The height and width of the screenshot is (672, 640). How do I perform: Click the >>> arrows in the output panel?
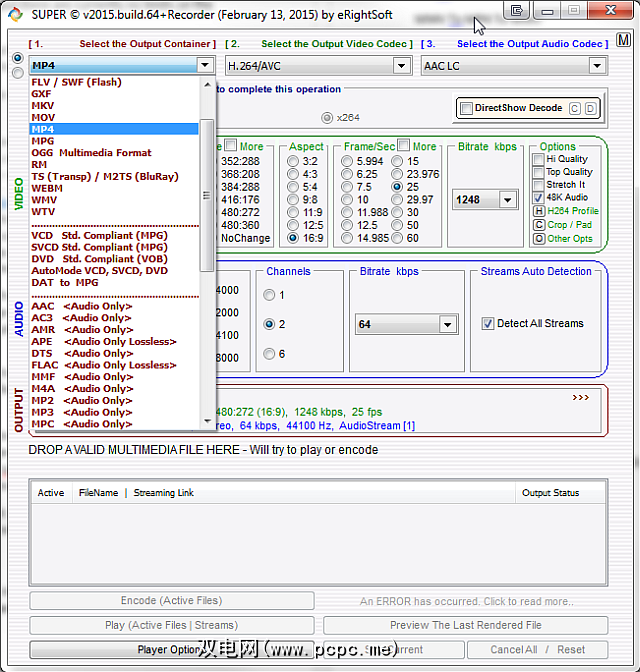pyautogui.click(x=581, y=397)
